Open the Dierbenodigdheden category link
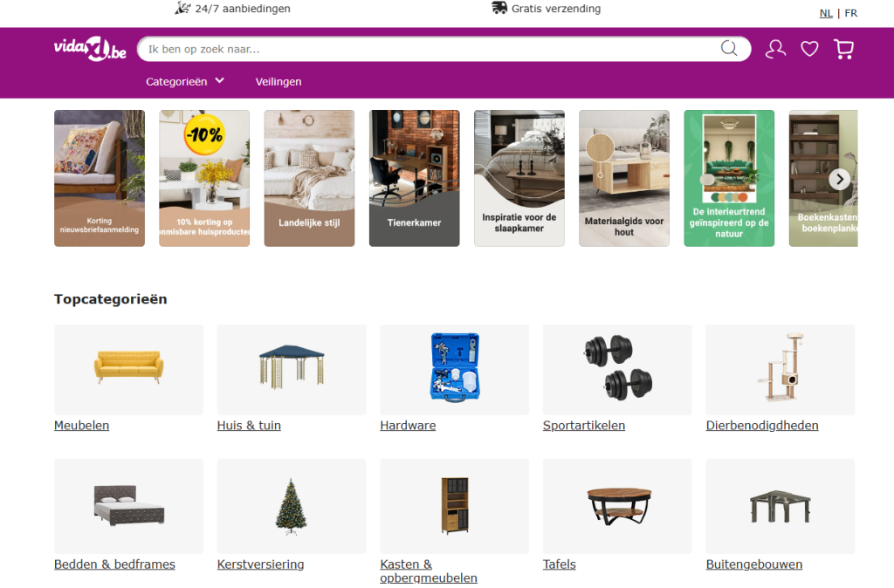Image resolution: width=894 pixels, height=588 pixels. pos(762,425)
